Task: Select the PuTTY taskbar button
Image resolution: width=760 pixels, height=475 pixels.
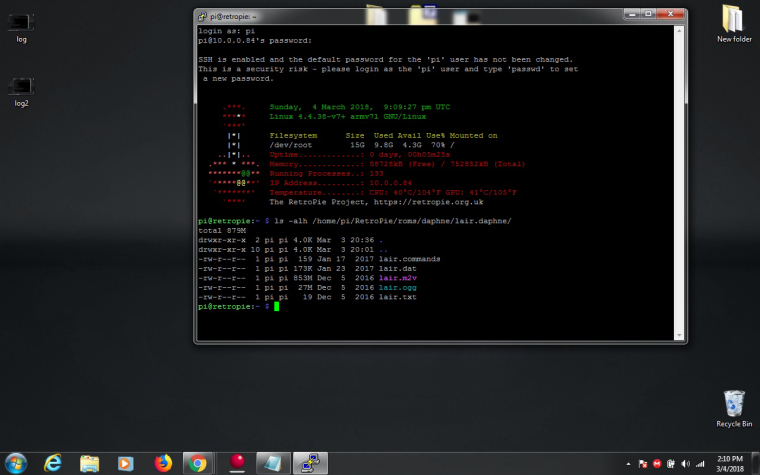Action: point(310,463)
